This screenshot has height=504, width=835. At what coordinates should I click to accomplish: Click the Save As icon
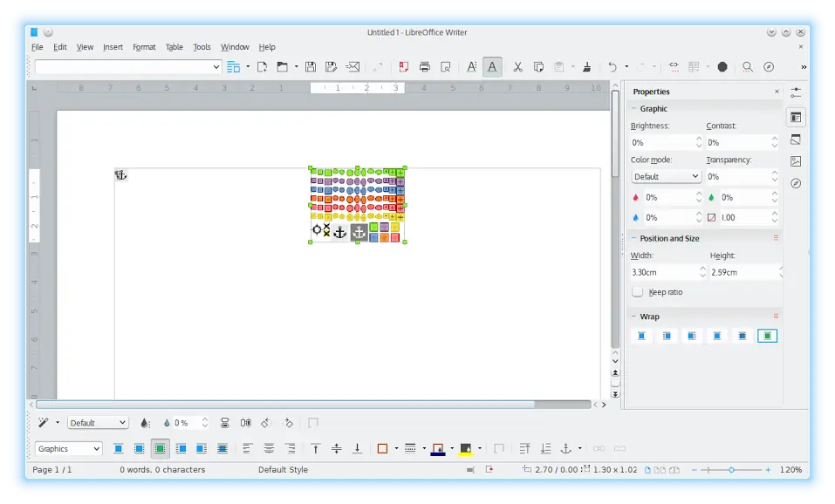(332, 67)
